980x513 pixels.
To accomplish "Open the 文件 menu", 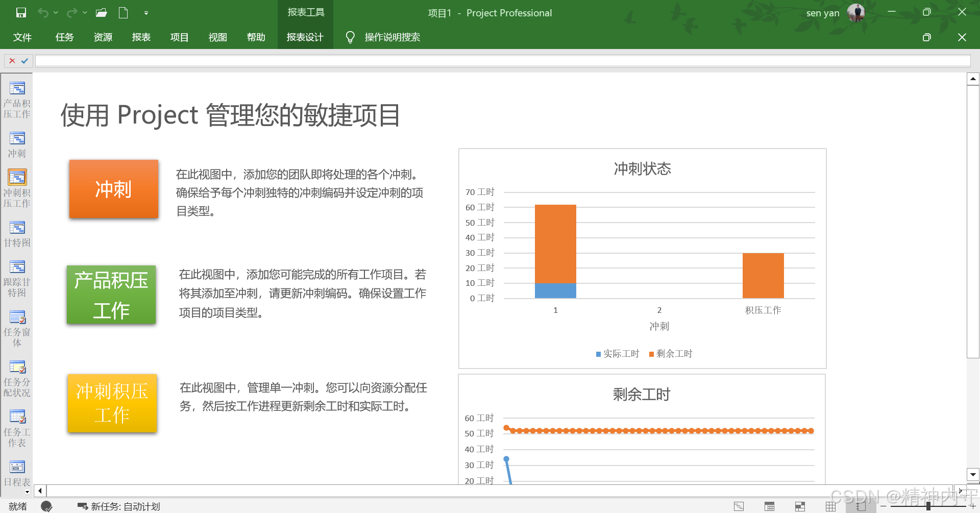I will coord(22,37).
